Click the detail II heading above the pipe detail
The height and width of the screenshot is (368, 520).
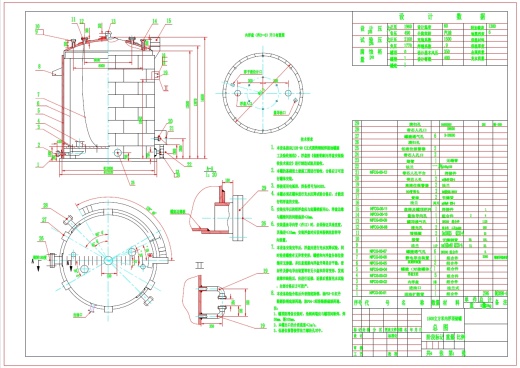point(199,266)
